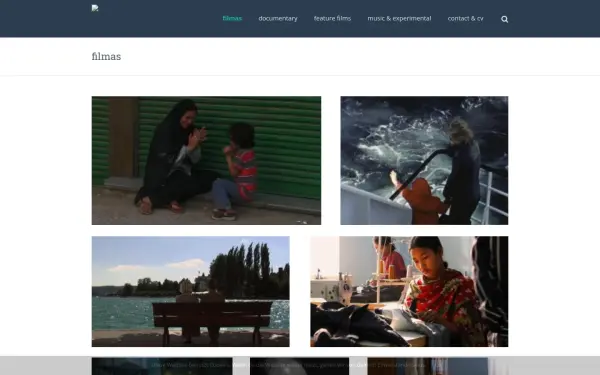Viewport: 600px width, 375px height.
Task: Go to feature films menu item
Action: (x=332, y=18)
